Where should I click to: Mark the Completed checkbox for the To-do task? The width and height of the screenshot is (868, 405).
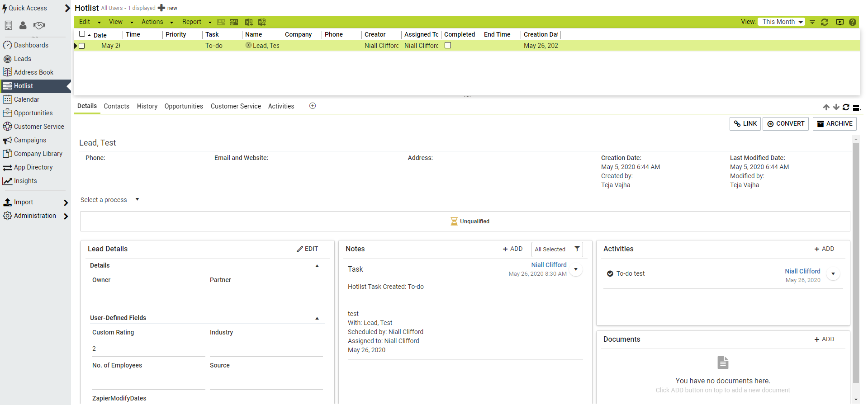point(448,45)
